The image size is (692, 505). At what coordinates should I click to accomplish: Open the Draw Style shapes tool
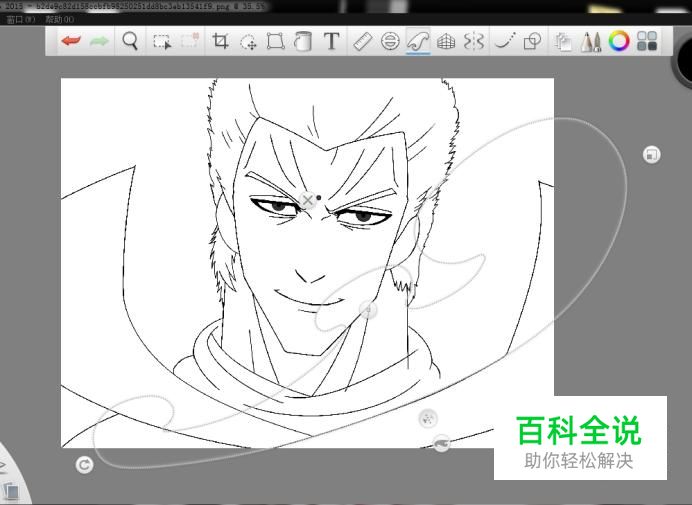click(532, 41)
